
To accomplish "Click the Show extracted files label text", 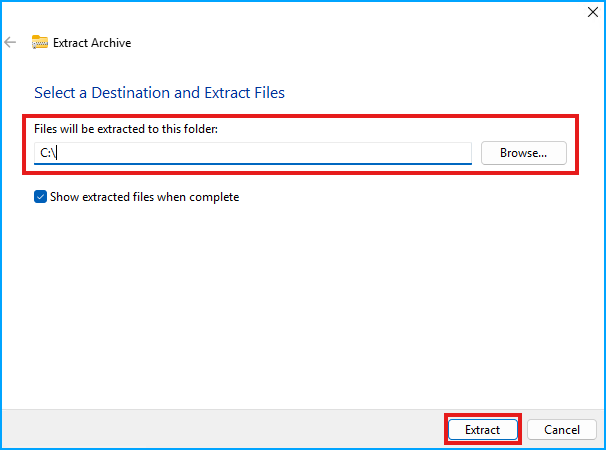I will coord(145,197).
